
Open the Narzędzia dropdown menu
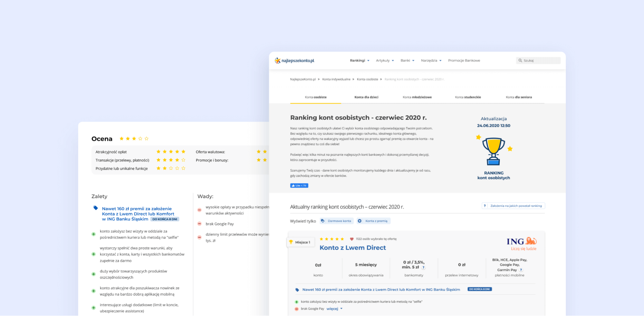pyautogui.click(x=431, y=61)
